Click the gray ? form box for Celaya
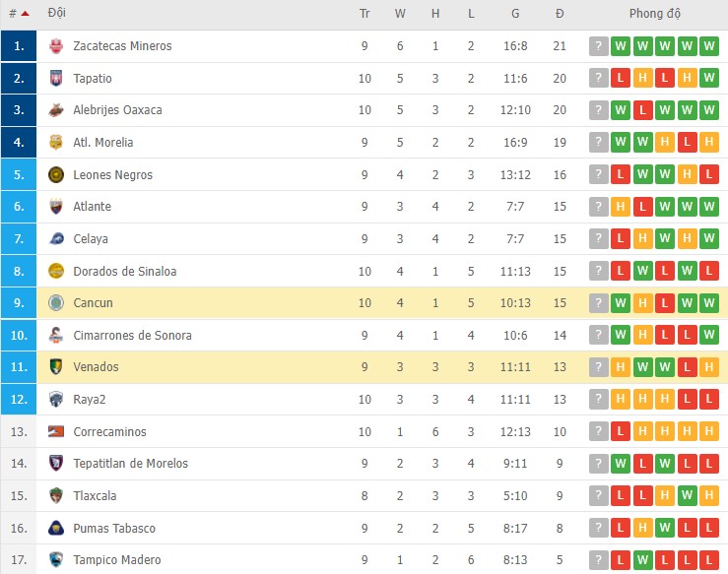 coord(598,239)
